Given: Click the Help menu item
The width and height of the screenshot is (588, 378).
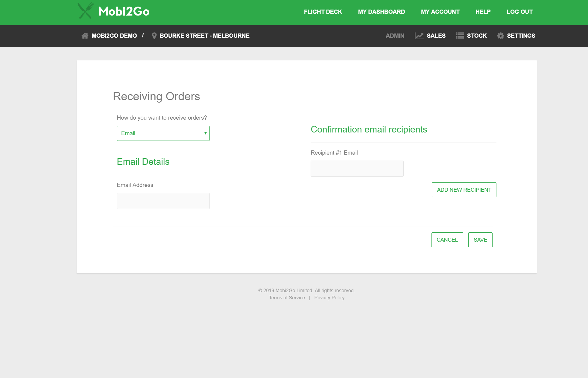Looking at the screenshot, I should coord(483,12).
